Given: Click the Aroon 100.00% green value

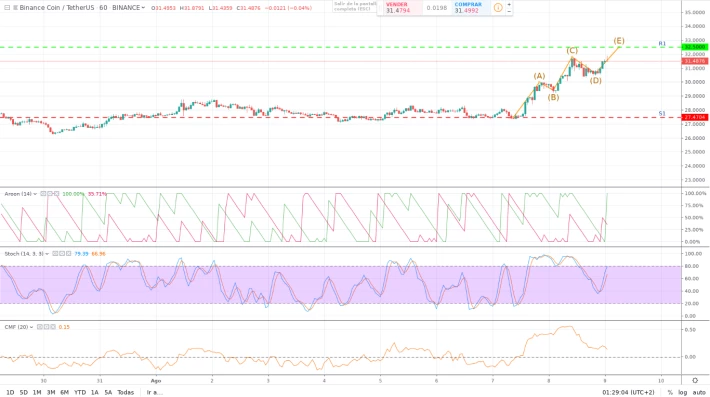Looking at the screenshot, I should [x=73, y=194].
